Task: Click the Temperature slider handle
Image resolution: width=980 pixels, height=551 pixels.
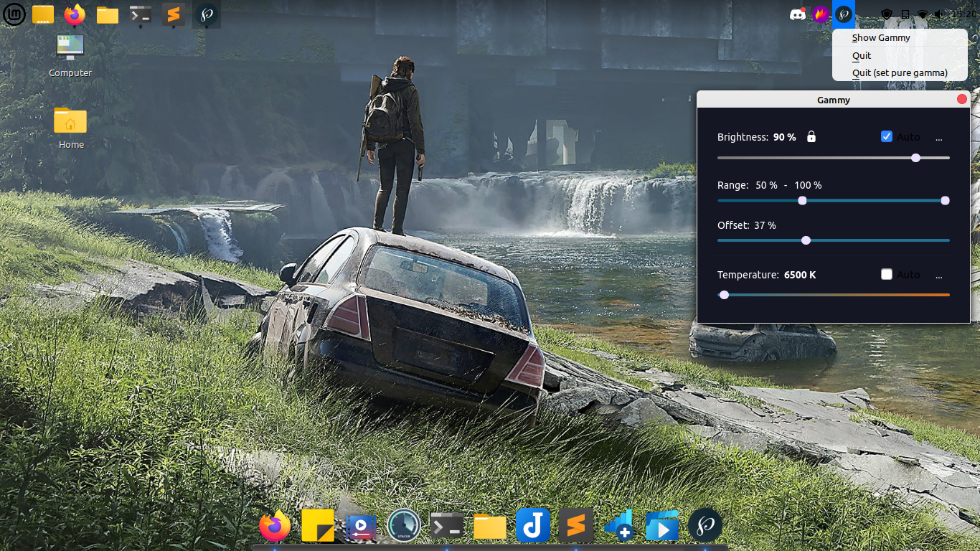Action: coord(724,295)
